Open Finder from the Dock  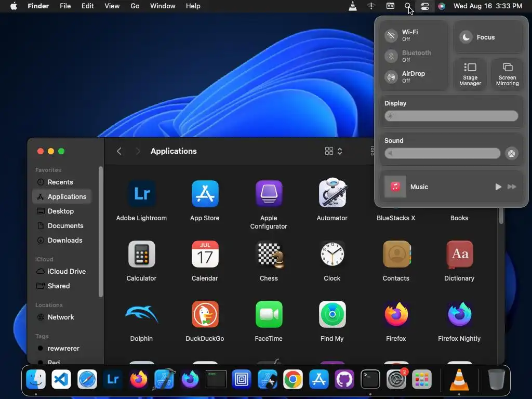coord(36,379)
